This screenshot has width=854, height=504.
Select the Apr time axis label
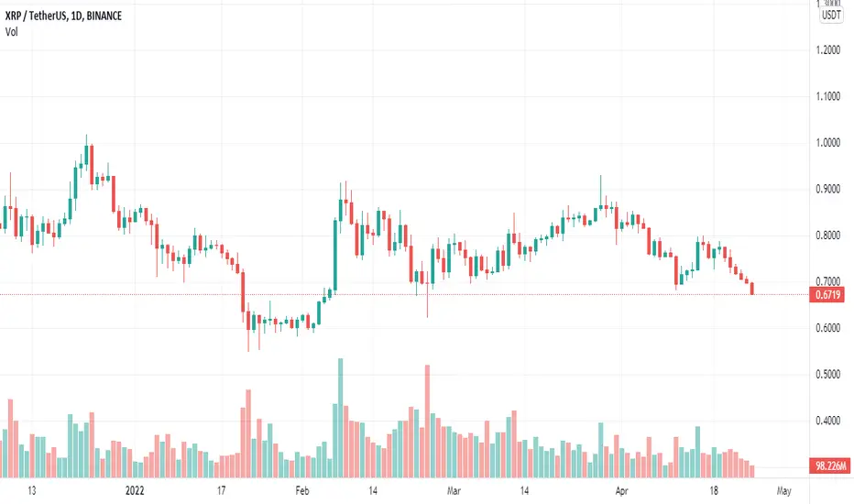(621, 490)
